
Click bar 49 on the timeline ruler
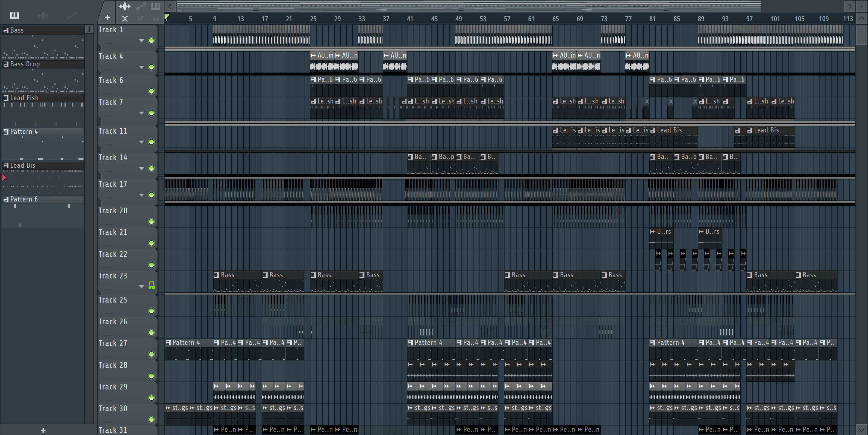[459, 19]
